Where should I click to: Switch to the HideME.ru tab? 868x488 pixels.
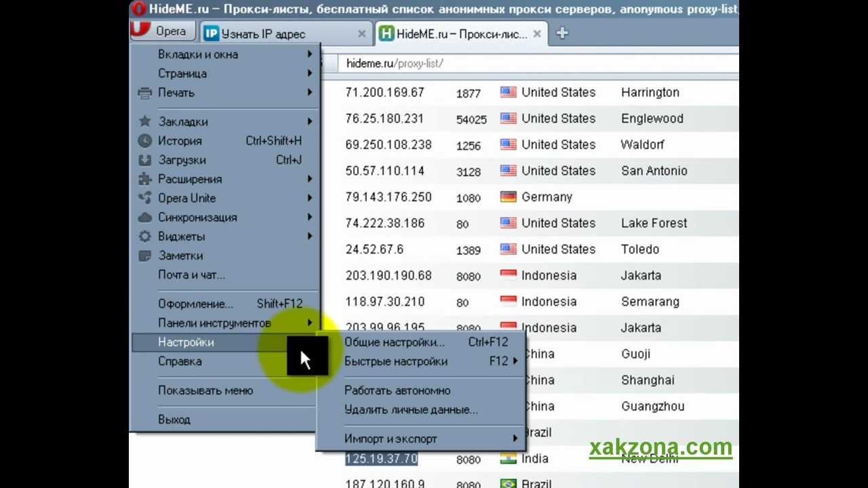pyautogui.click(x=461, y=33)
